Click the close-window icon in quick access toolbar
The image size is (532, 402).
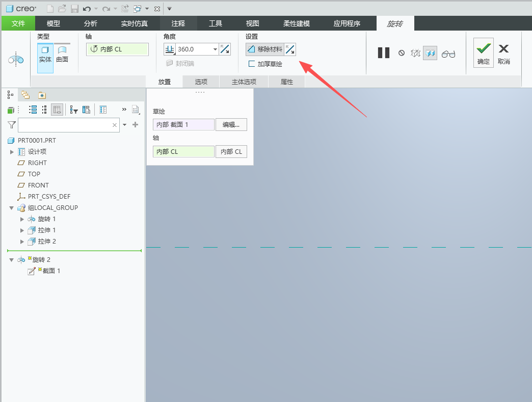157,9
